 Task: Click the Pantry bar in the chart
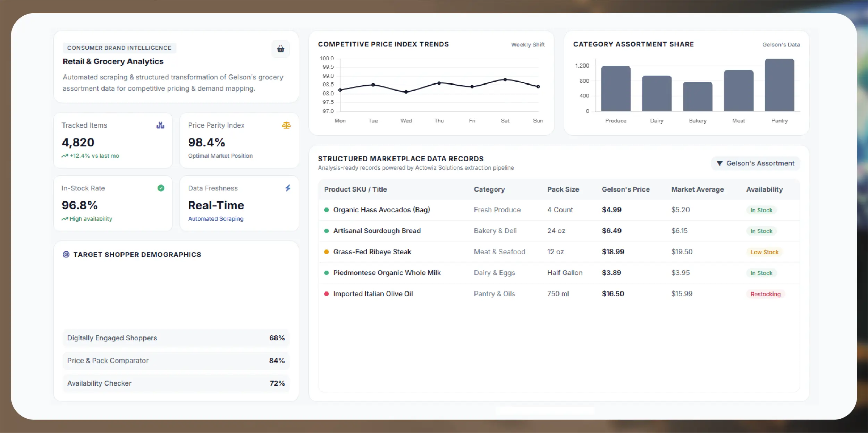779,85
